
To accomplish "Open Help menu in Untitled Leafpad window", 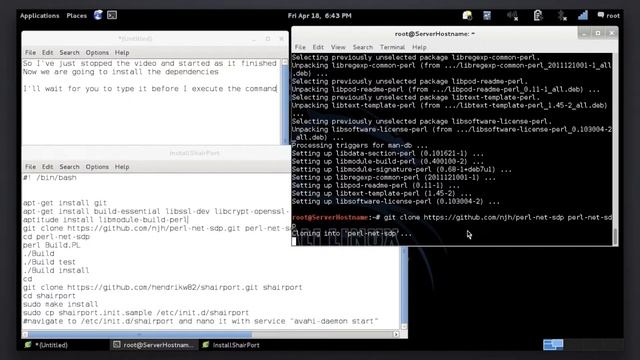I will (x=122, y=52).
